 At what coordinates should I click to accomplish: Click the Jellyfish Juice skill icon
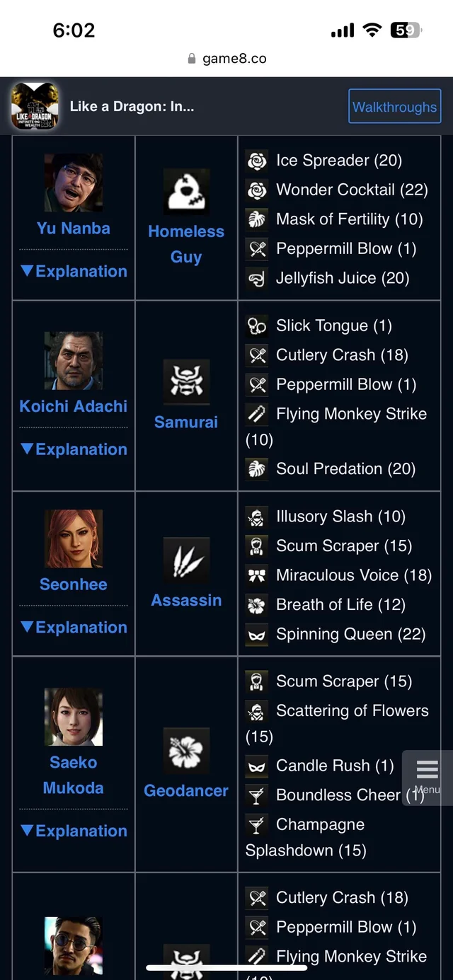pos(256,277)
